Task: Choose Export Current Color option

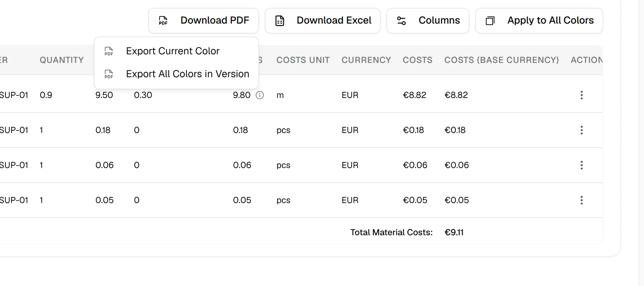Action: 176,51
